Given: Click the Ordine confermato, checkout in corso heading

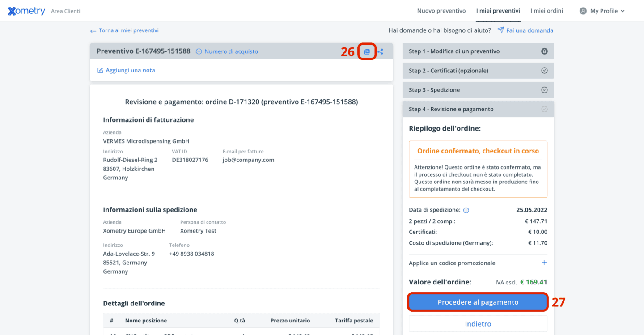Looking at the screenshot, I should (478, 151).
